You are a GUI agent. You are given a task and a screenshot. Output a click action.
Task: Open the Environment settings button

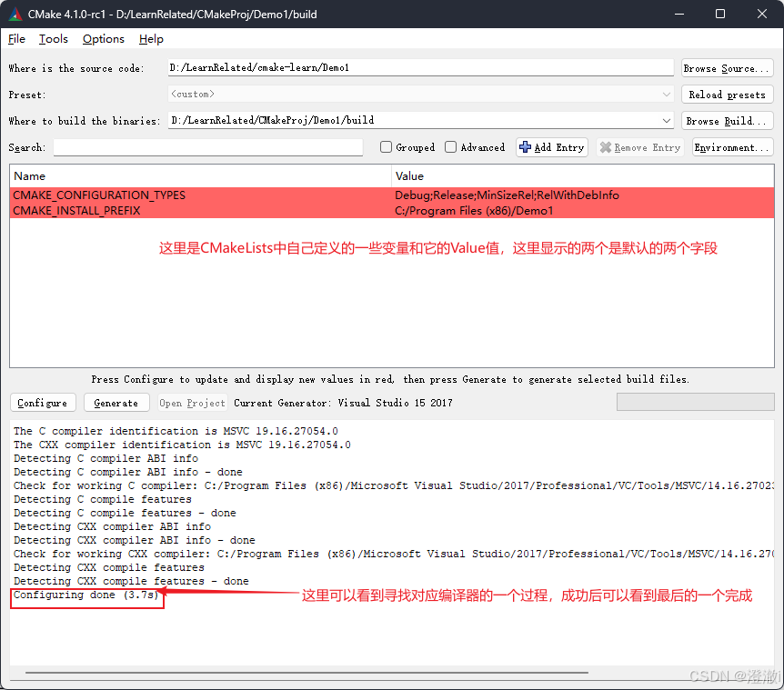pyautogui.click(x=732, y=147)
